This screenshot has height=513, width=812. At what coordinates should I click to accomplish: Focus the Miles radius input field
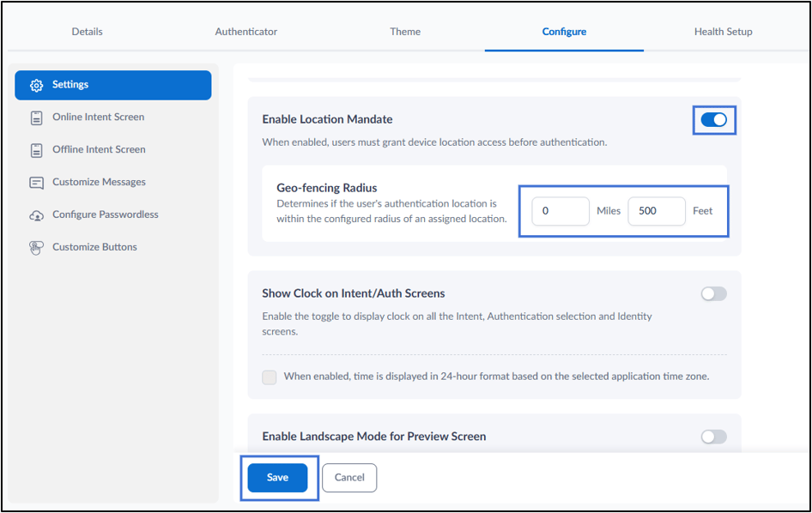561,211
